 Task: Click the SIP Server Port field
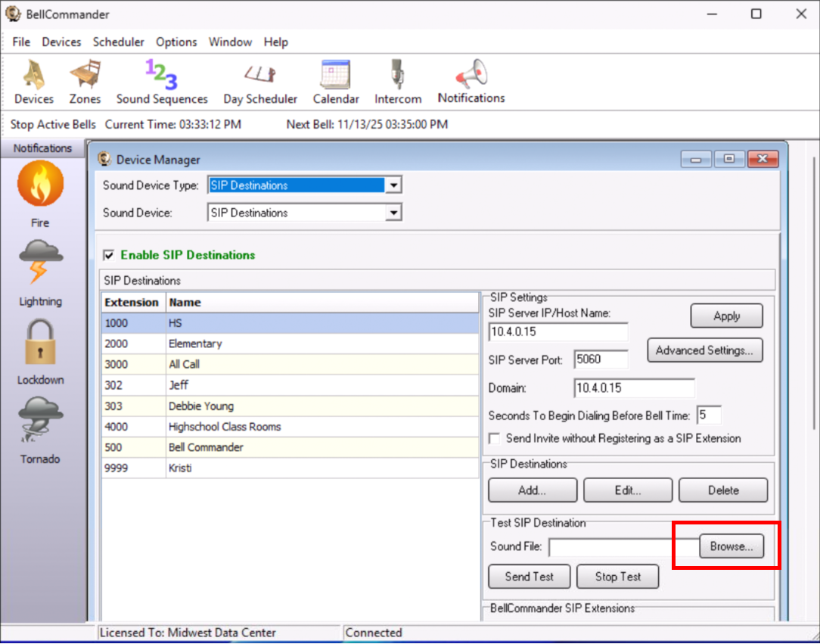601,360
